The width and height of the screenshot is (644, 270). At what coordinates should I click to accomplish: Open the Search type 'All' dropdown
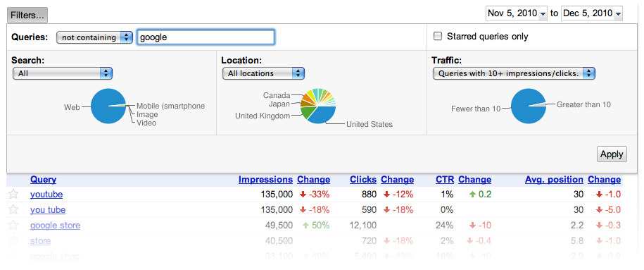point(63,74)
